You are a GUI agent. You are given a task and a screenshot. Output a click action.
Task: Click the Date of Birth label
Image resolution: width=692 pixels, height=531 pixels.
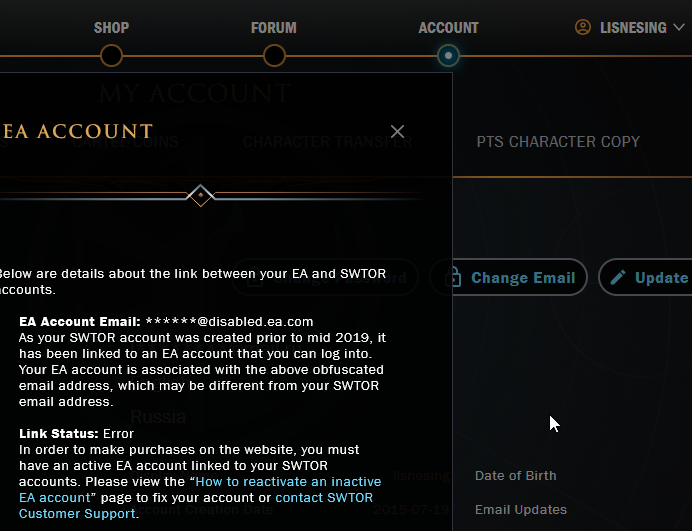(515, 476)
